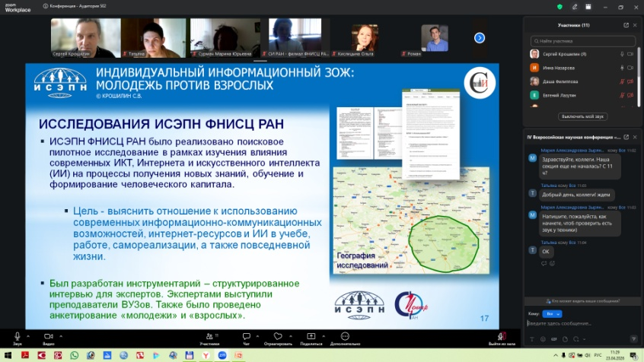This screenshot has height=362, width=644.
Task: Select Роман video thumbnail
Action: pos(435,38)
